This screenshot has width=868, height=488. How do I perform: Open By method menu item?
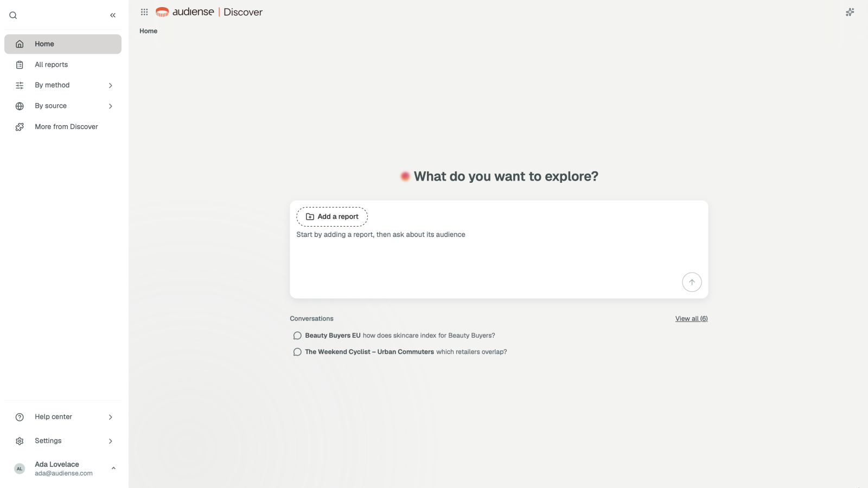[63, 85]
